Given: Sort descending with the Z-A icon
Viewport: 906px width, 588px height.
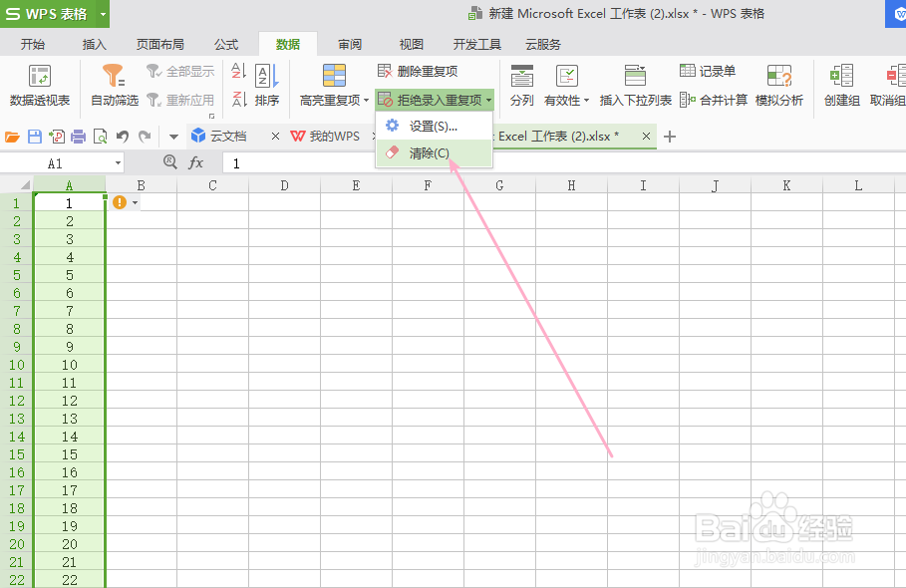Looking at the screenshot, I should click(x=238, y=100).
